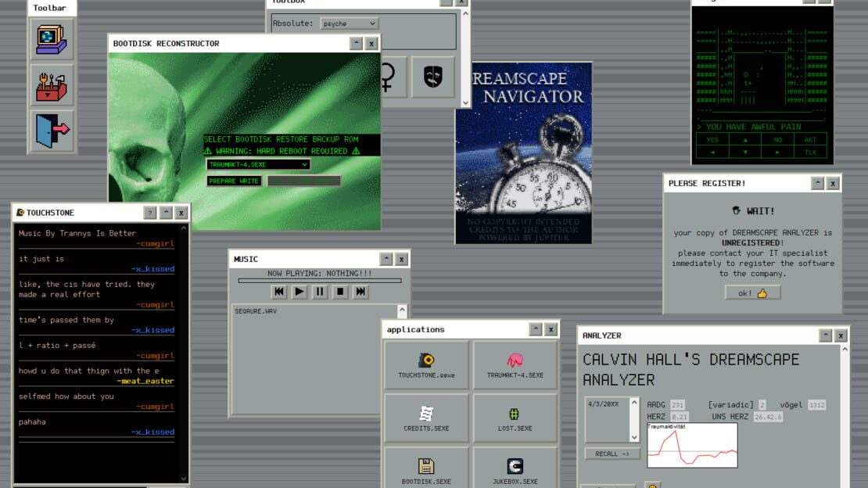Collapse the applications window with caret button
Viewport: 868px width, 488px height.
pos(536,329)
